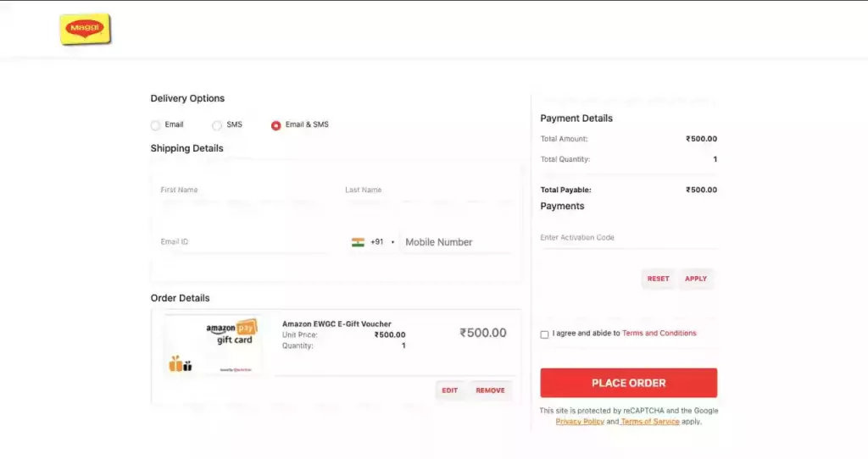Click the Enter Activation Code field
This screenshot has height=459, width=868.
click(627, 238)
